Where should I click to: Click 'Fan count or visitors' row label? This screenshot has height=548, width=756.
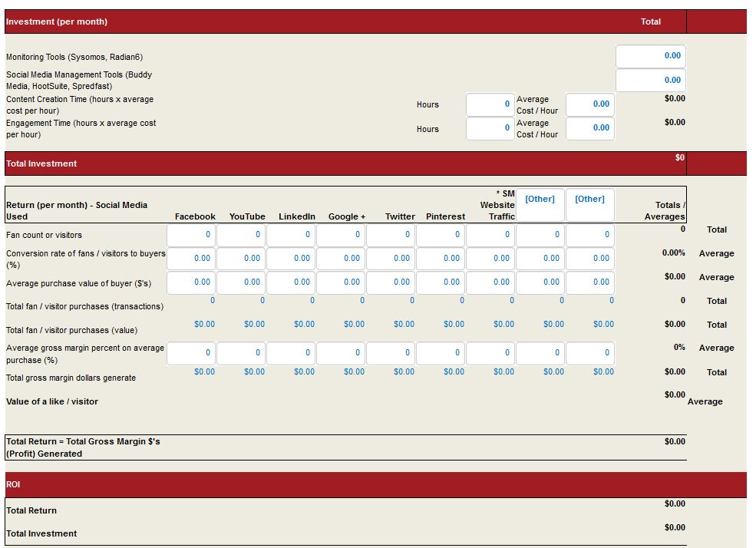44,235
